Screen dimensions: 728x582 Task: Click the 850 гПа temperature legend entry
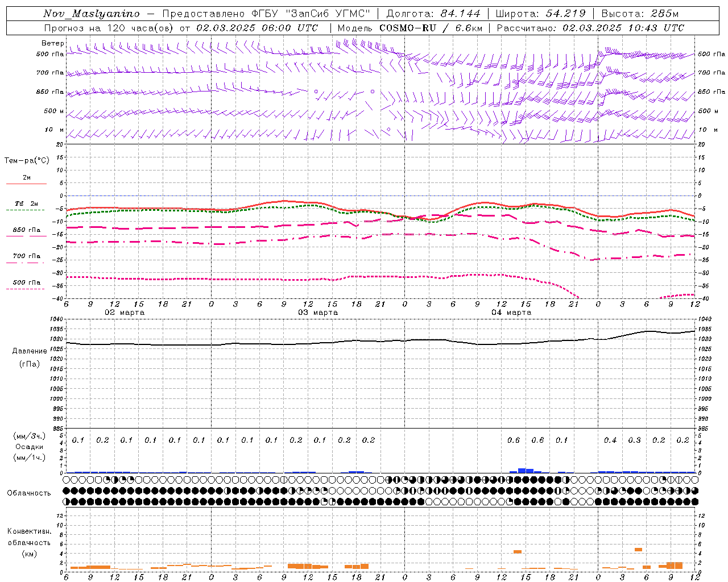[x=27, y=230]
